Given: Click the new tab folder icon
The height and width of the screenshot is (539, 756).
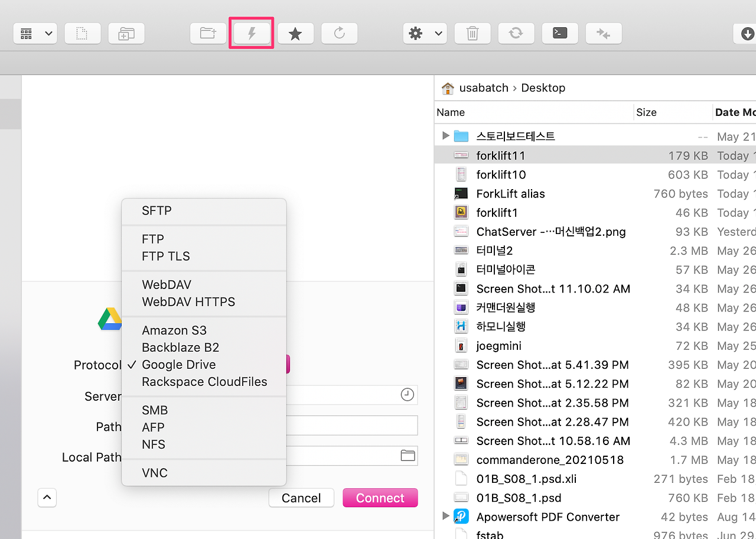Looking at the screenshot, I should (x=126, y=34).
